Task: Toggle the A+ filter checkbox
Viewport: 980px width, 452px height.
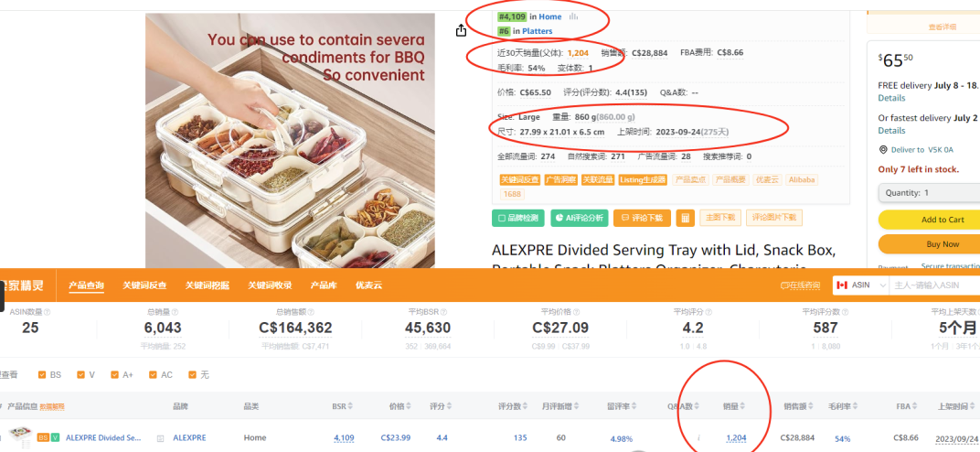Action: [x=114, y=375]
